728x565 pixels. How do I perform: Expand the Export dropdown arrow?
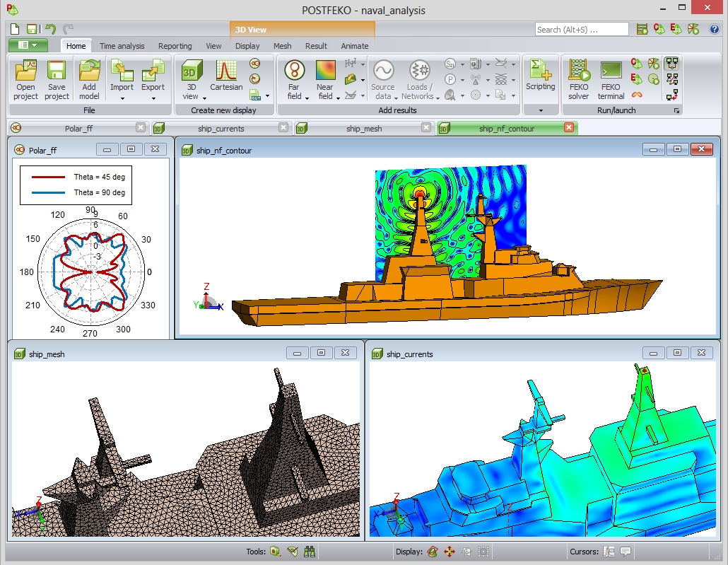(153, 98)
